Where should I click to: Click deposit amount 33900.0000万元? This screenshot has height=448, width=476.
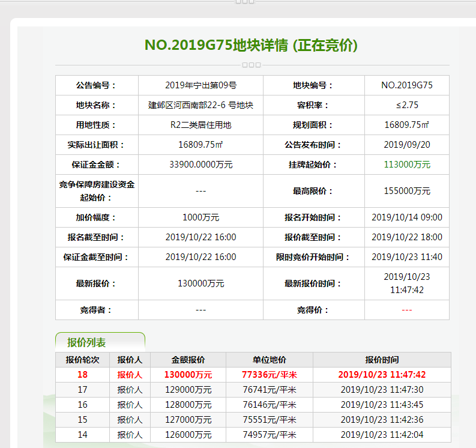(200, 165)
